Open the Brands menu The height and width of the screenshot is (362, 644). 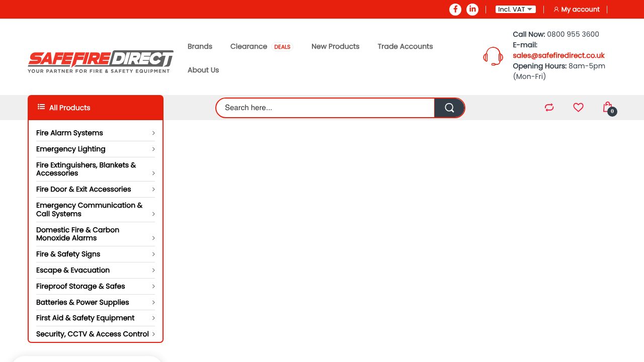[200, 46]
